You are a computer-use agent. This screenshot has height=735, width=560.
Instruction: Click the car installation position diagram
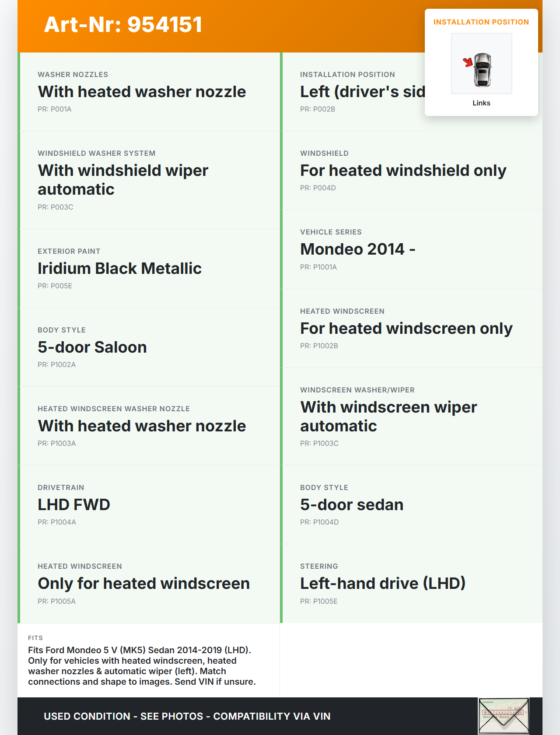tap(481, 63)
